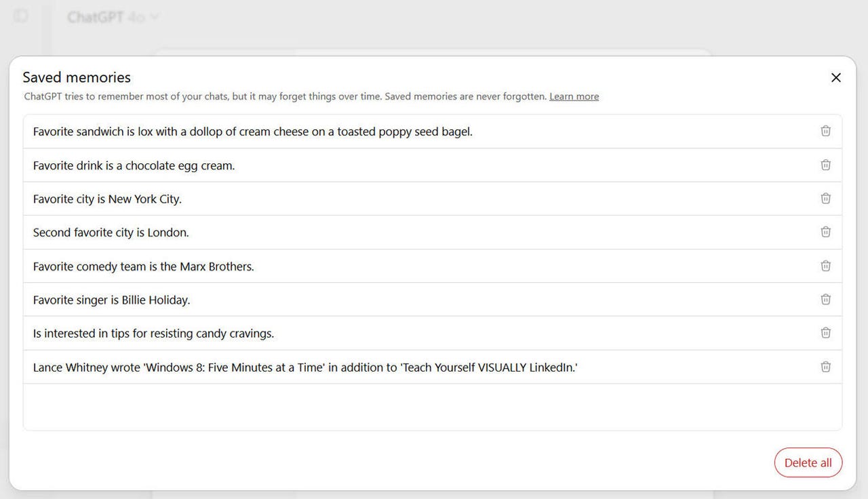Viewport: 868px width, 499px height.
Task: Click 'Favorite city is New York City.' row
Action: (433, 199)
